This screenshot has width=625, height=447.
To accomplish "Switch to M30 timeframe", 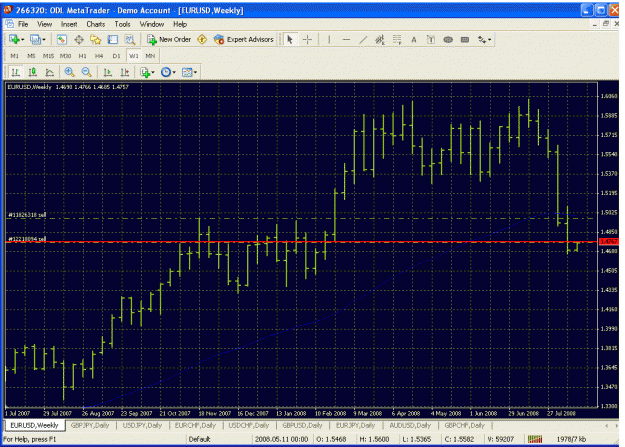I will 65,56.
